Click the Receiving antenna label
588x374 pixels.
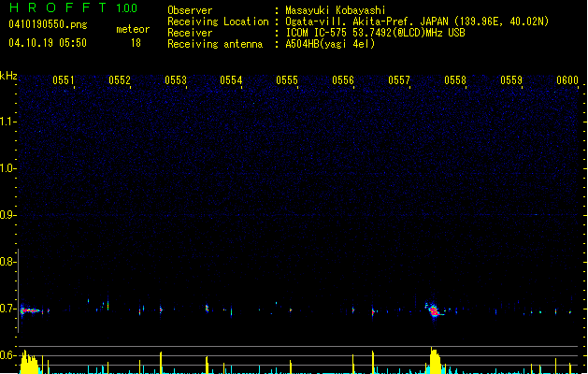[215, 44]
